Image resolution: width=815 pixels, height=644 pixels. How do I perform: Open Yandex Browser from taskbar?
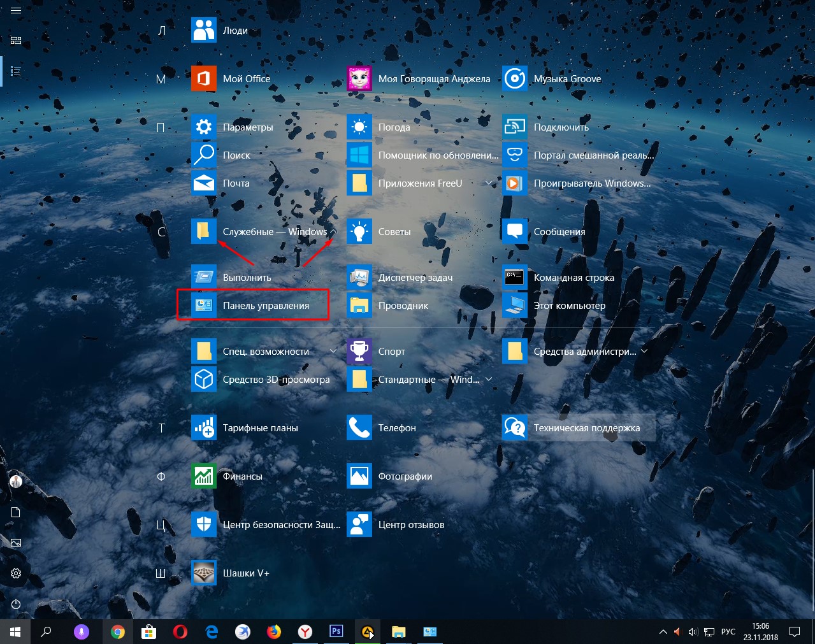click(x=305, y=632)
